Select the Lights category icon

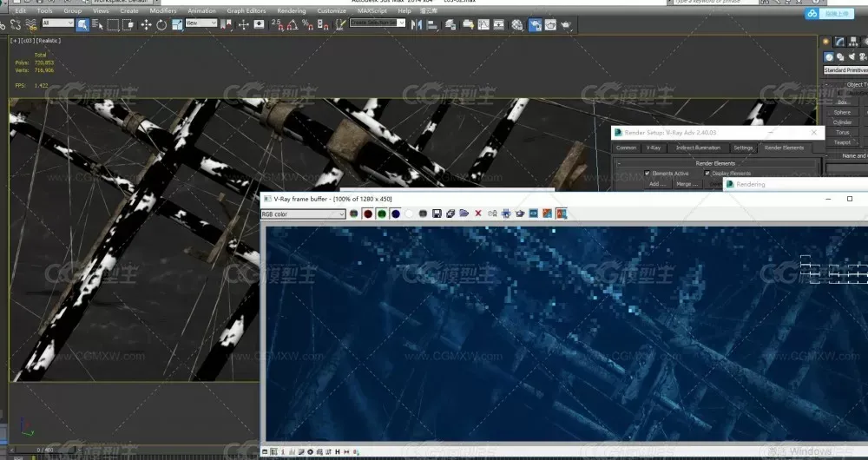[852, 56]
